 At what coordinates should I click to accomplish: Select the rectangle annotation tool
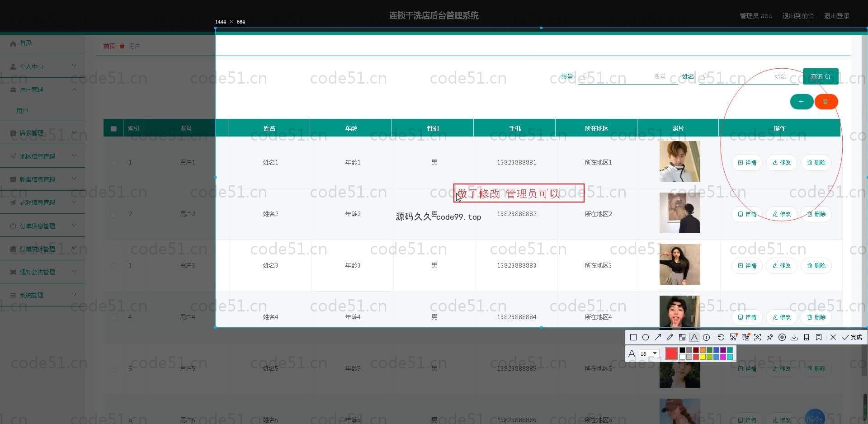tap(633, 337)
